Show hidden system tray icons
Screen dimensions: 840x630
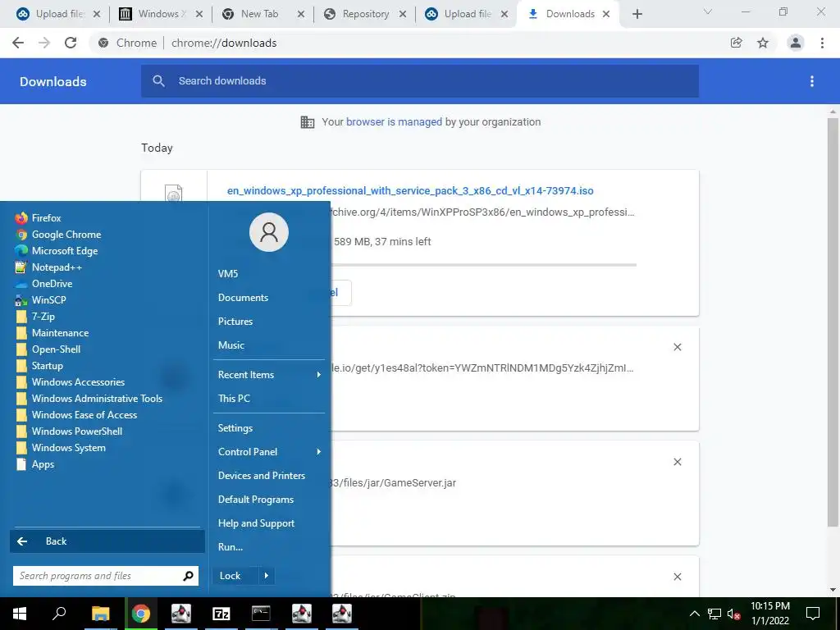[x=694, y=614]
